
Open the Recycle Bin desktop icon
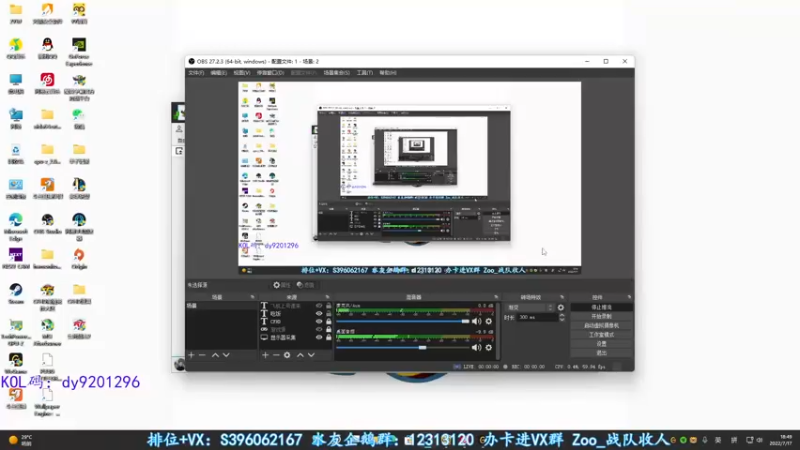[16, 154]
